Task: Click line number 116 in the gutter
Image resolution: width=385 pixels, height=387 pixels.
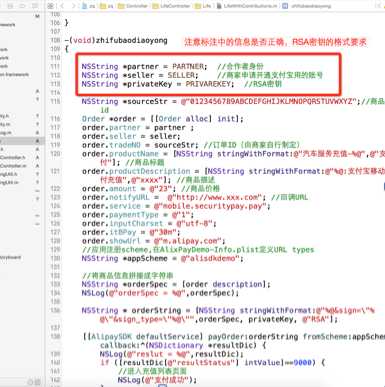Action: (x=55, y=119)
